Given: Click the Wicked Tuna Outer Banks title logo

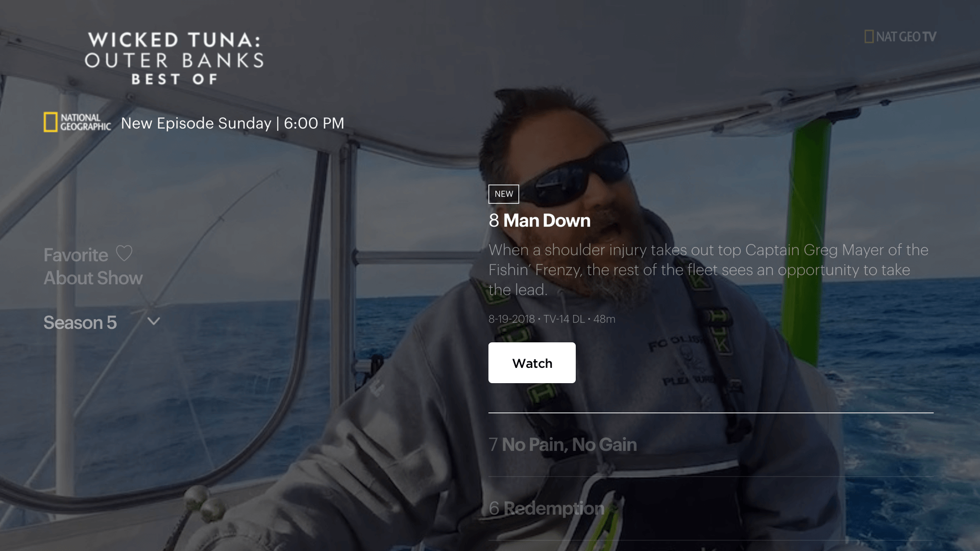Looking at the screenshot, I should coord(174,58).
